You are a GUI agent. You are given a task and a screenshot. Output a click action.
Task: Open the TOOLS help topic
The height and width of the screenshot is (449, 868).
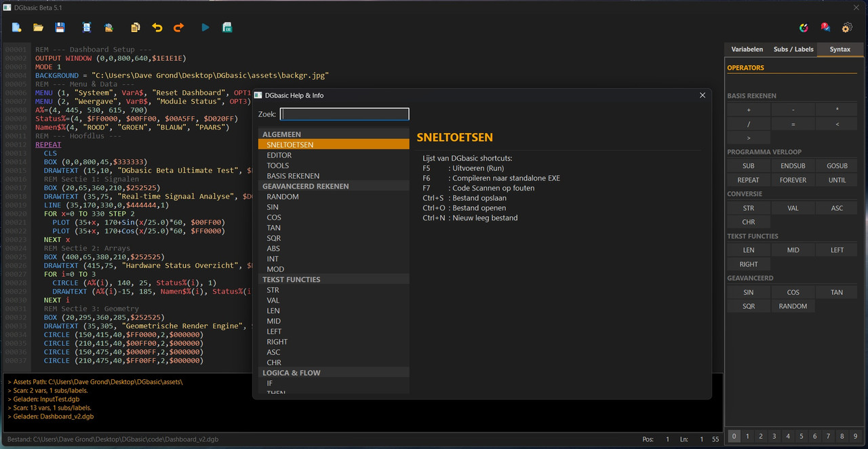pyautogui.click(x=334, y=165)
